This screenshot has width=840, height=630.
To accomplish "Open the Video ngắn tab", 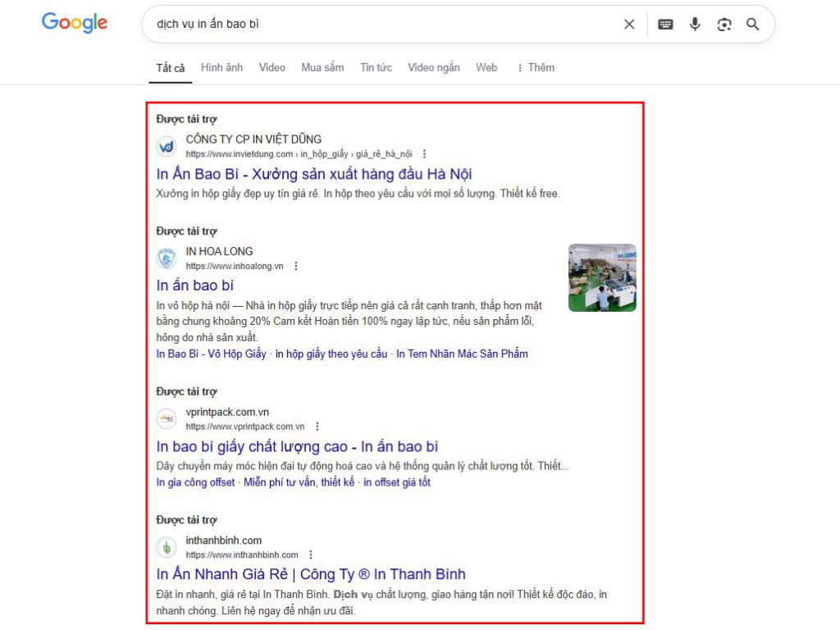I will pos(434,67).
